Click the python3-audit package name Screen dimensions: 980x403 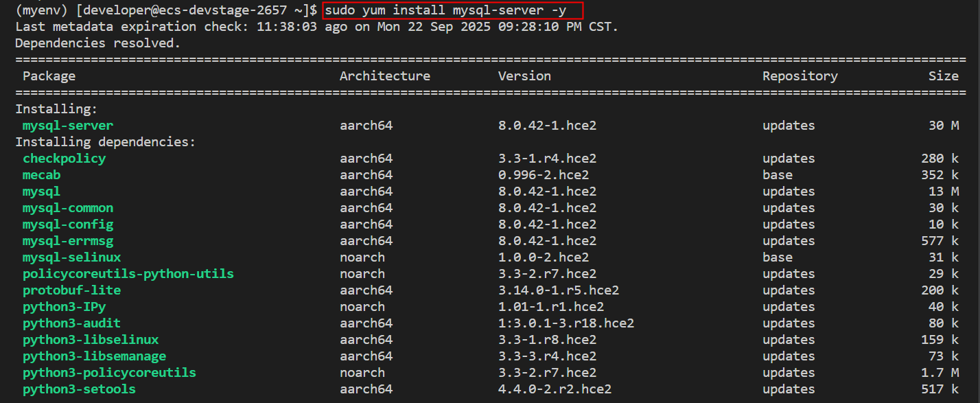[71, 323]
